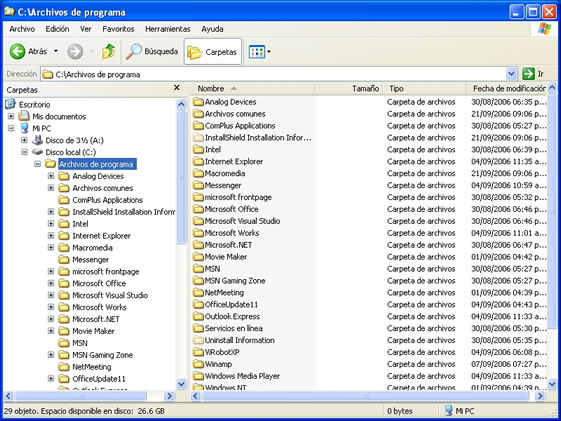The height and width of the screenshot is (421, 561).
Task: Click file list scroll up arrow
Action: pyautogui.click(x=552, y=88)
